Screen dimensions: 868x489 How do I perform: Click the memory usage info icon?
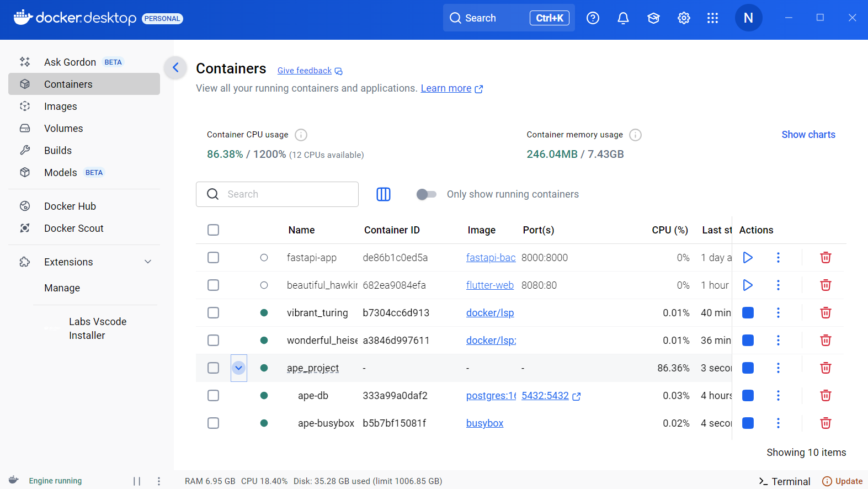[635, 135]
